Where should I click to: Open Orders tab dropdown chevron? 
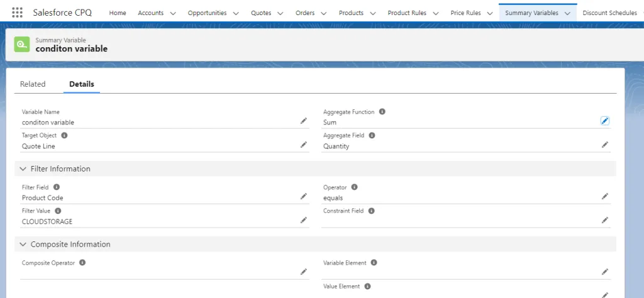click(324, 13)
